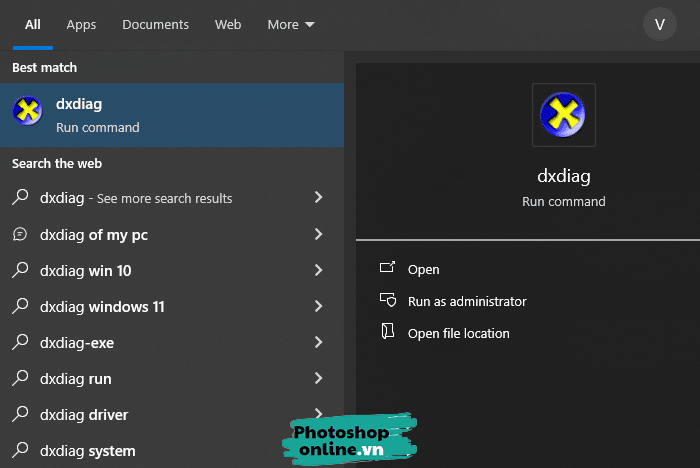The height and width of the screenshot is (468, 700).
Task: Click the Open file location icon
Action: [x=388, y=333]
